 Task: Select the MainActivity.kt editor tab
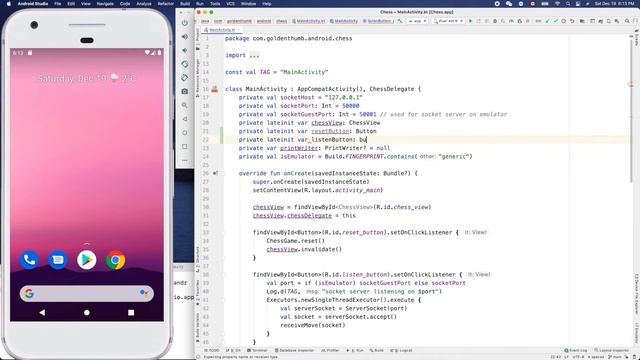point(222,30)
